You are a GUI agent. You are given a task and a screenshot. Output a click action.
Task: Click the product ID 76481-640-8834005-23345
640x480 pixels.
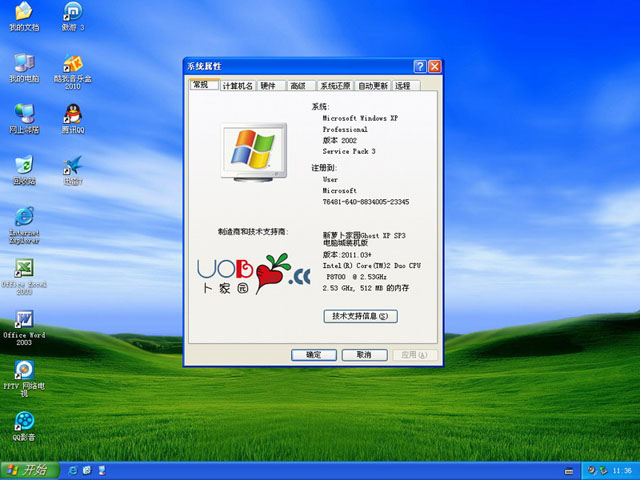coord(366,202)
